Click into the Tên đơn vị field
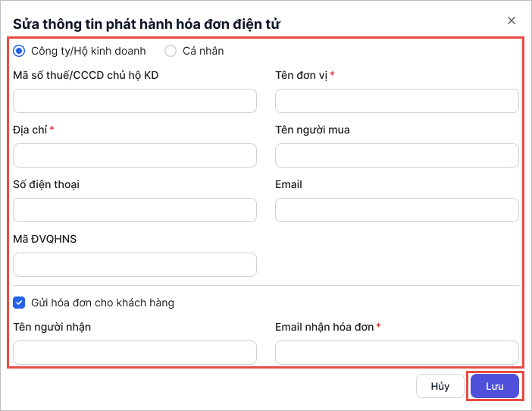 [396, 101]
